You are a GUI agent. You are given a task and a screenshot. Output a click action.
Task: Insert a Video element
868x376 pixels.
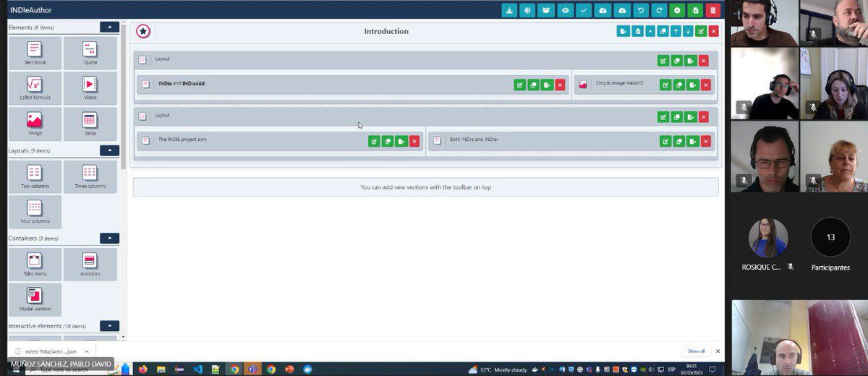90,88
